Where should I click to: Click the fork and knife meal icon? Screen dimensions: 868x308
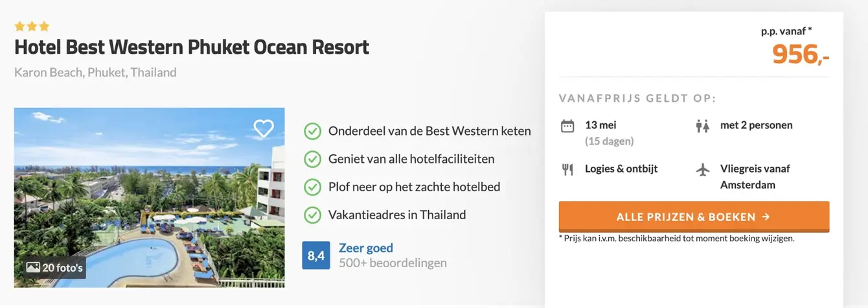pos(567,170)
